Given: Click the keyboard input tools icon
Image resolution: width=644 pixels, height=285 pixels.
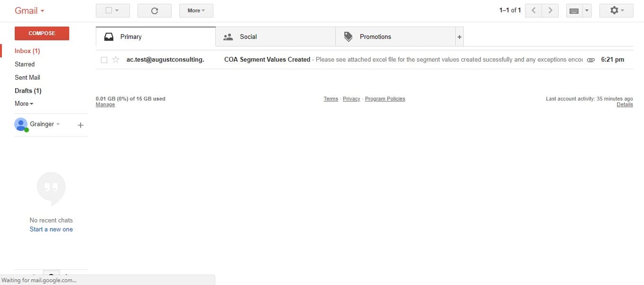Looking at the screenshot, I should coord(574,10).
